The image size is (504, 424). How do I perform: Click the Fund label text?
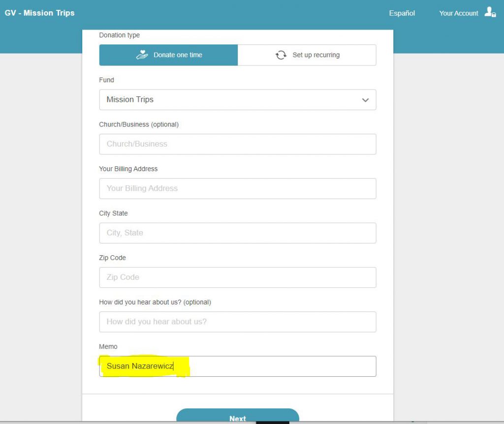tap(106, 80)
